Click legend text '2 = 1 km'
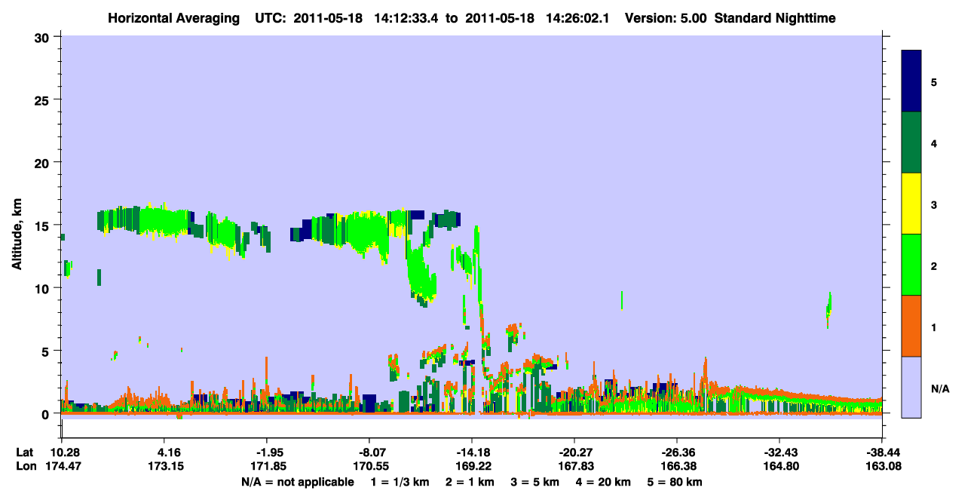The height and width of the screenshot is (503, 980). (470, 482)
